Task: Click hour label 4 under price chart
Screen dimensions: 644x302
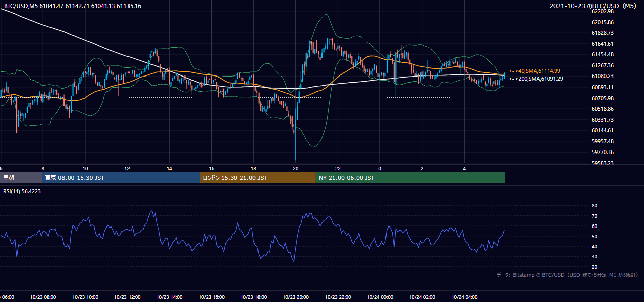Action: 464,169
